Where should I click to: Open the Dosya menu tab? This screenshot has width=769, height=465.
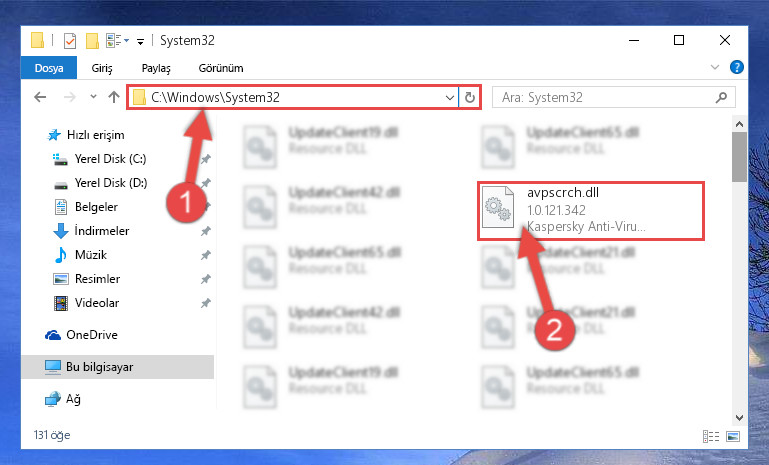click(x=49, y=68)
